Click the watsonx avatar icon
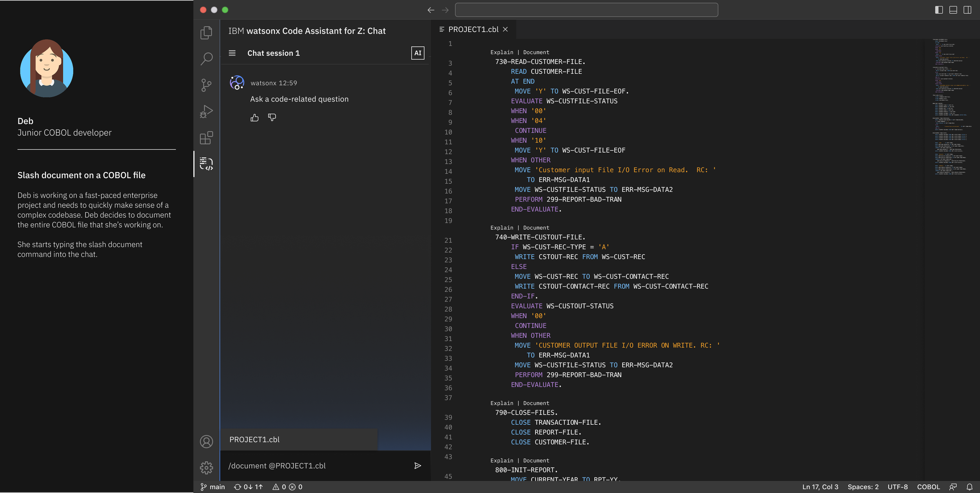The height and width of the screenshot is (493, 980). [x=237, y=83]
